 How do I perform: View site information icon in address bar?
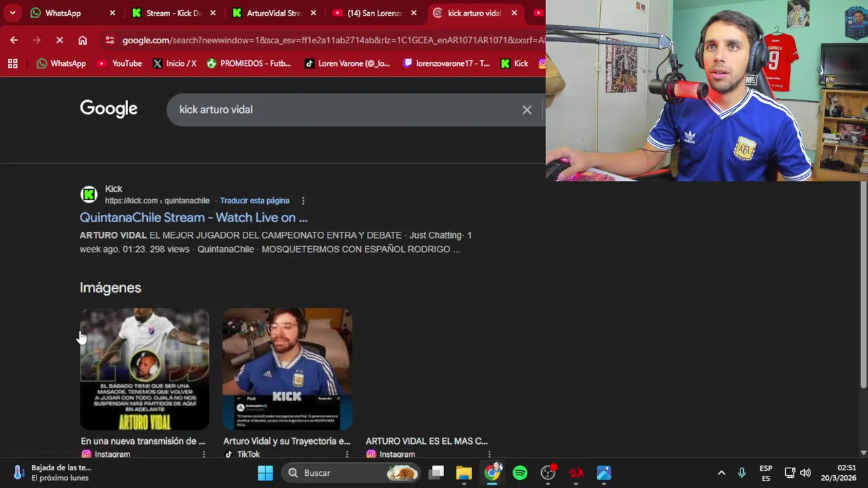110,40
